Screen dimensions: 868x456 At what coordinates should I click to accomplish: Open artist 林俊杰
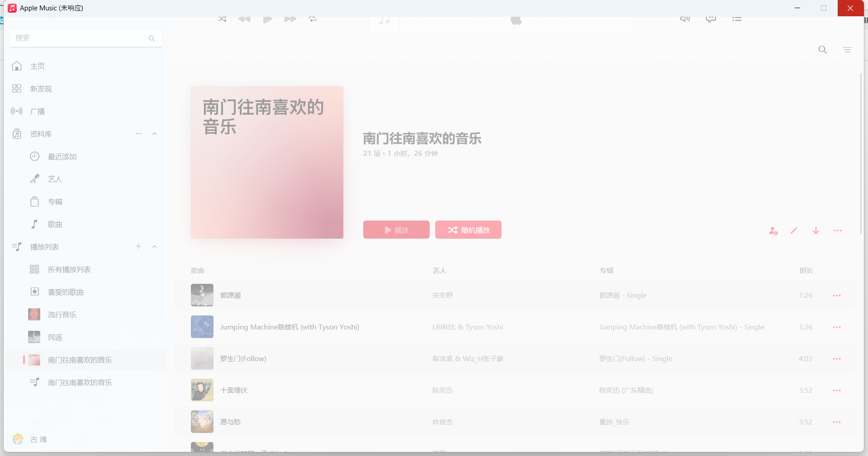(442, 422)
